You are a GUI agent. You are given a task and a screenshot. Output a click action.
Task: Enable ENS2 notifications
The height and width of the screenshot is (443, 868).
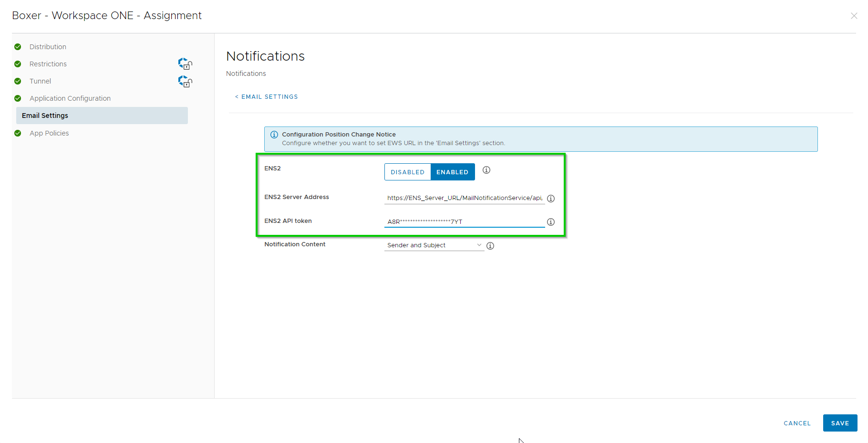[x=452, y=172]
